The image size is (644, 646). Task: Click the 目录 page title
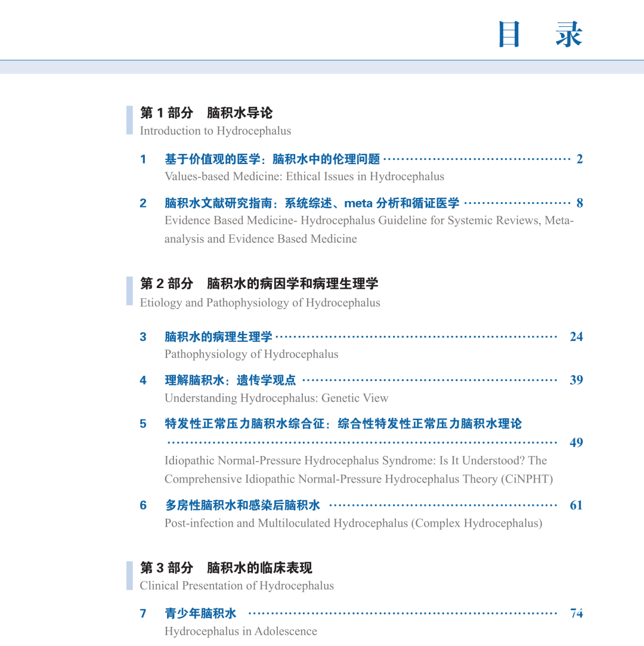click(540, 34)
